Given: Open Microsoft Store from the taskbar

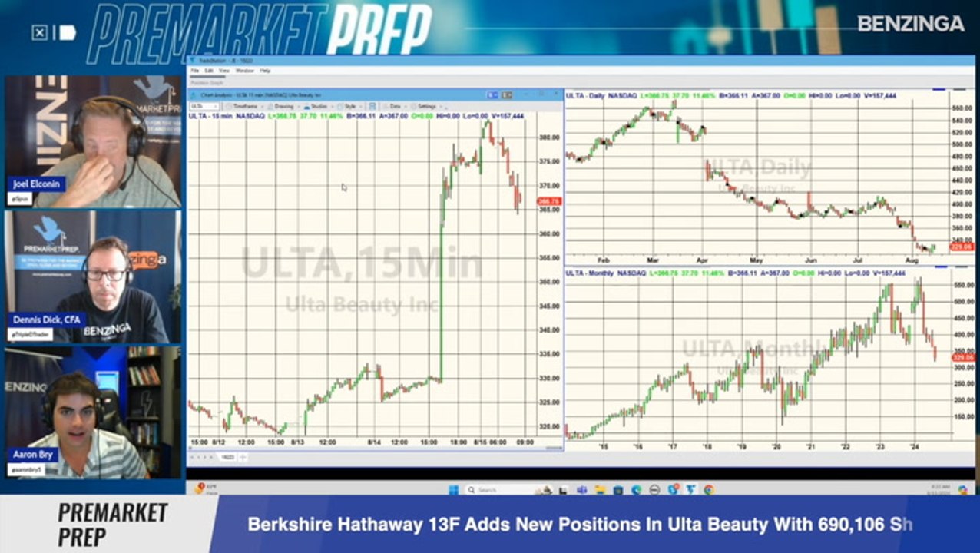Looking at the screenshot, I should pos(618,489).
